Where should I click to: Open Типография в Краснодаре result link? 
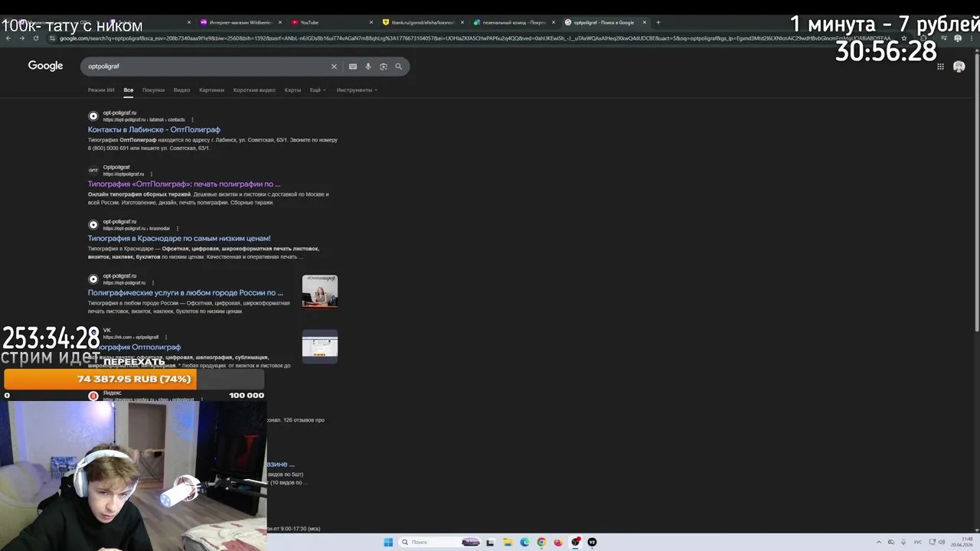coord(179,238)
